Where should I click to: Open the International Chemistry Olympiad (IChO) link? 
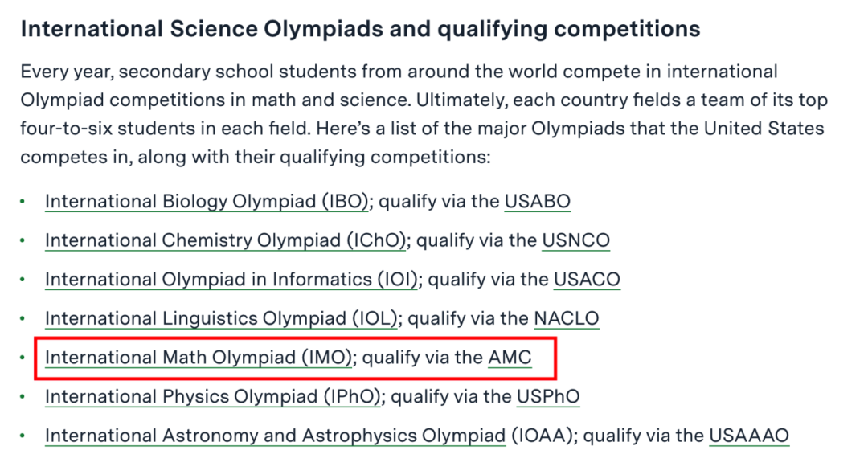225,240
